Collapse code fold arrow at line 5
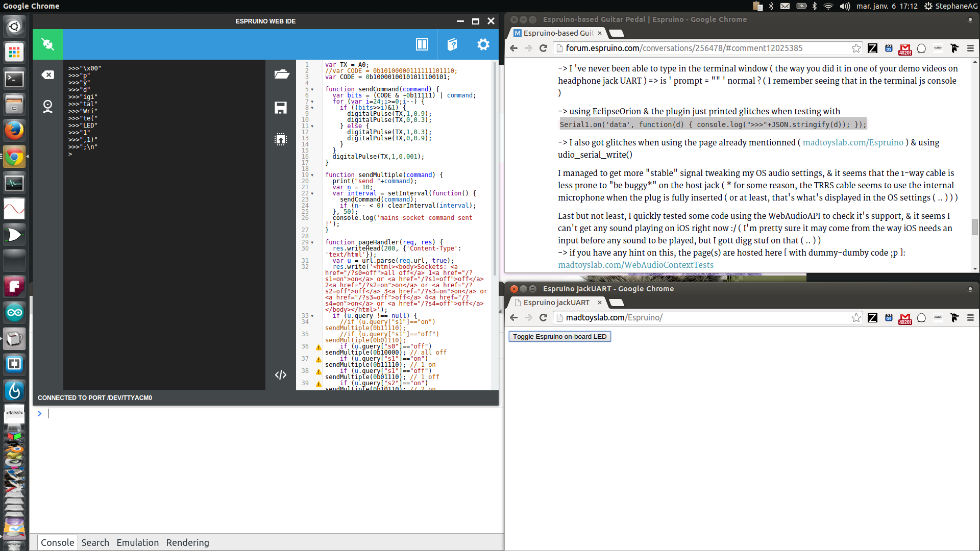 tap(312, 89)
